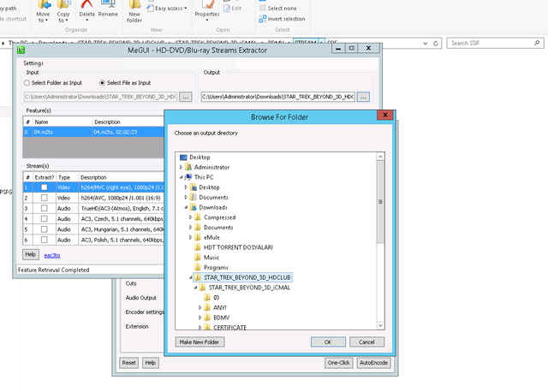Click the Downloads folder icon in tree
The height and width of the screenshot is (392, 548).
pos(194,207)
